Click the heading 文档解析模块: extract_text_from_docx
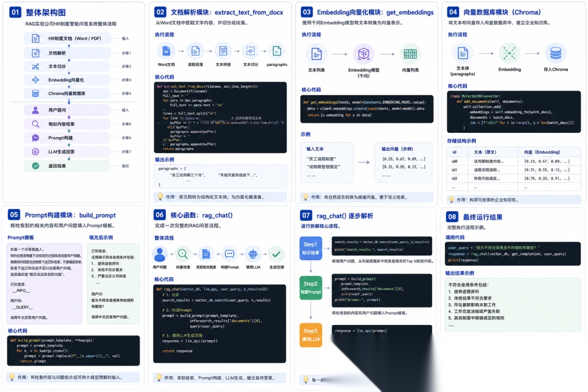 227,13
